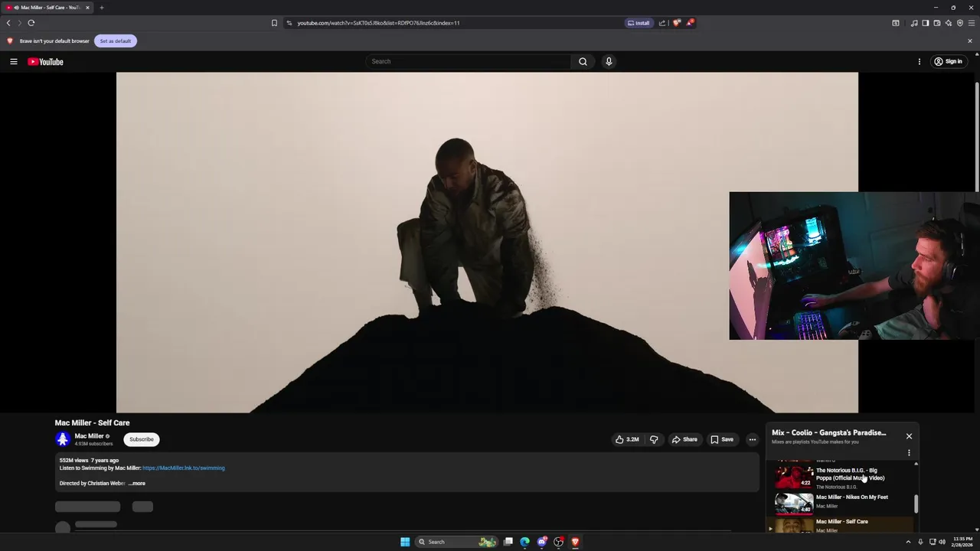The image size is (980, 551).
Task: Show hidden system tray icons chevron
Action: [x=908, y=542]
